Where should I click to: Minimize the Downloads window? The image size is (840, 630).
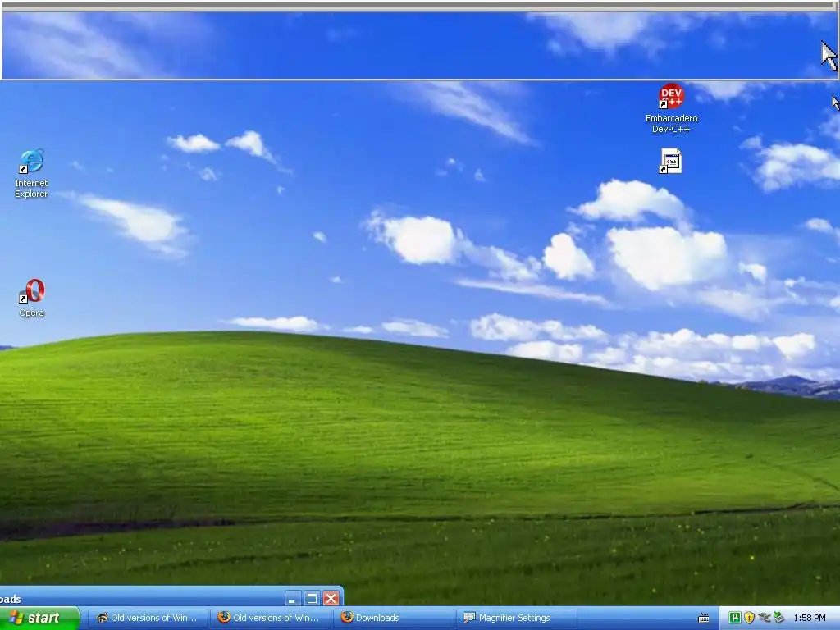tap(293, 598)
